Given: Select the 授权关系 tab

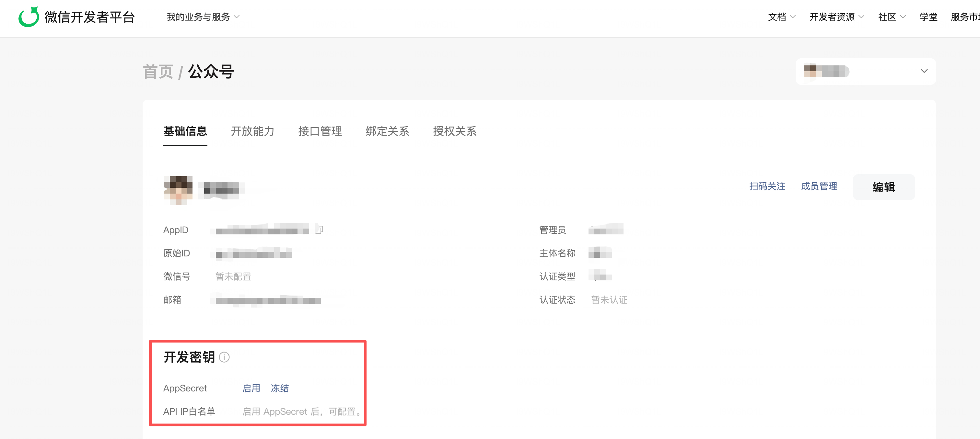Looking at the screenshot, I should (x=454, y=131).
